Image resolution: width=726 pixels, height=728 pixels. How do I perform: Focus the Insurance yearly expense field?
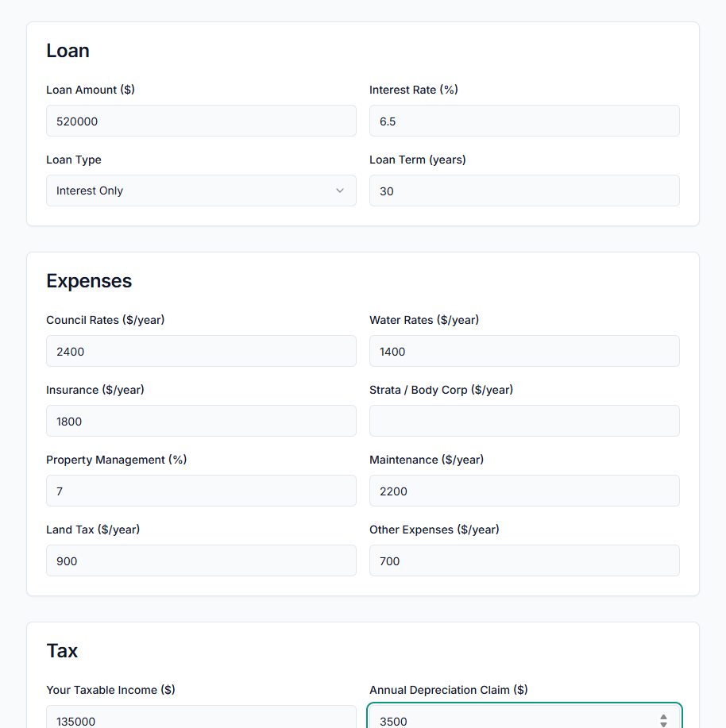click(201, 421)
